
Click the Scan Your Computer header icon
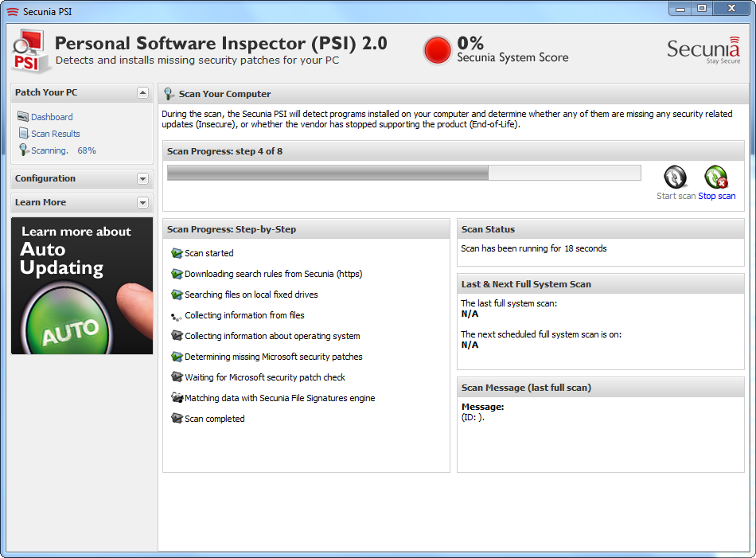point(170,94)
